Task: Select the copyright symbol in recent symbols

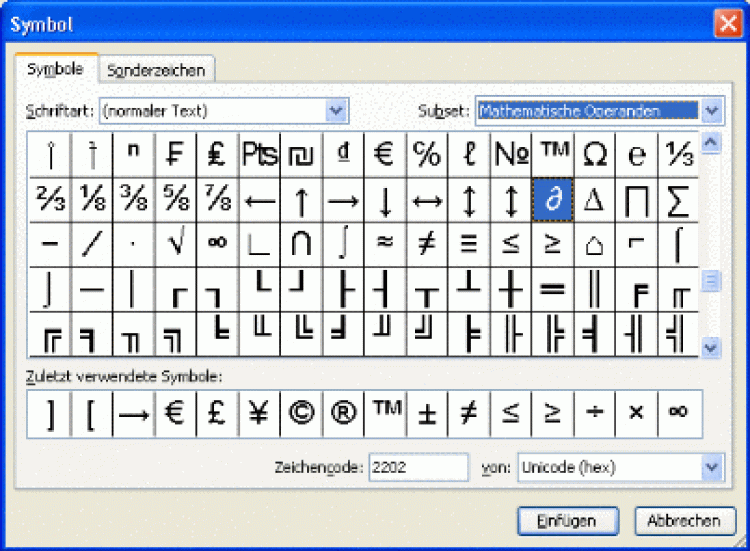Action: pyautogui.click(x=300, y=413)
